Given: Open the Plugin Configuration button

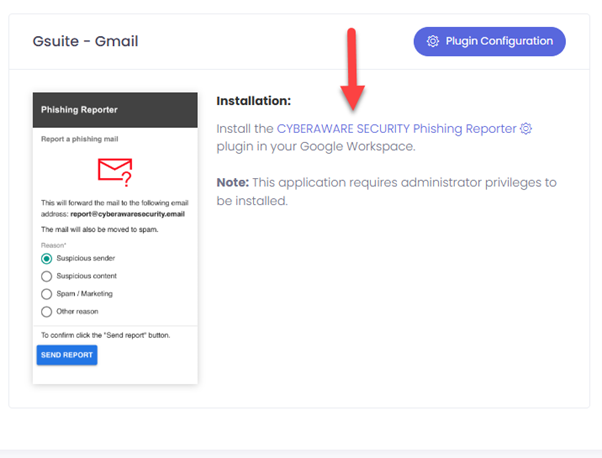Looking at the screenshot, I should tap(489, 41).
